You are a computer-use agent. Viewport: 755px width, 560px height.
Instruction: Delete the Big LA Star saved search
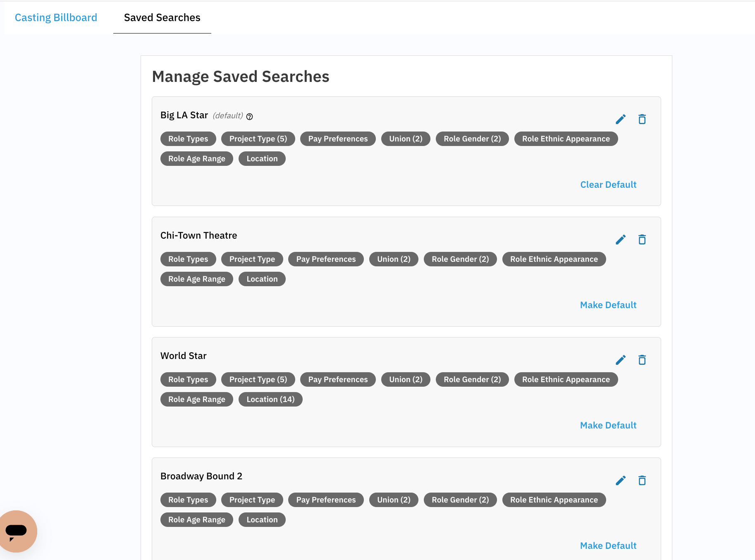tap(642, 119)
